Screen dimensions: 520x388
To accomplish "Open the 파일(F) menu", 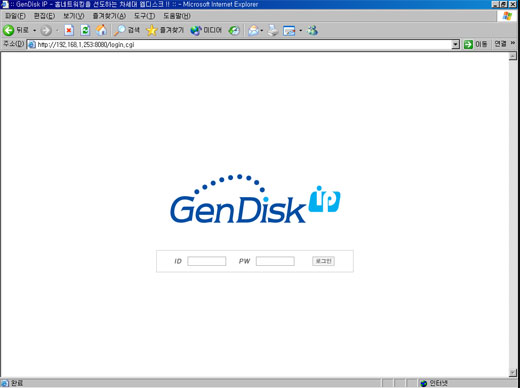I will [x=15, y=16].
